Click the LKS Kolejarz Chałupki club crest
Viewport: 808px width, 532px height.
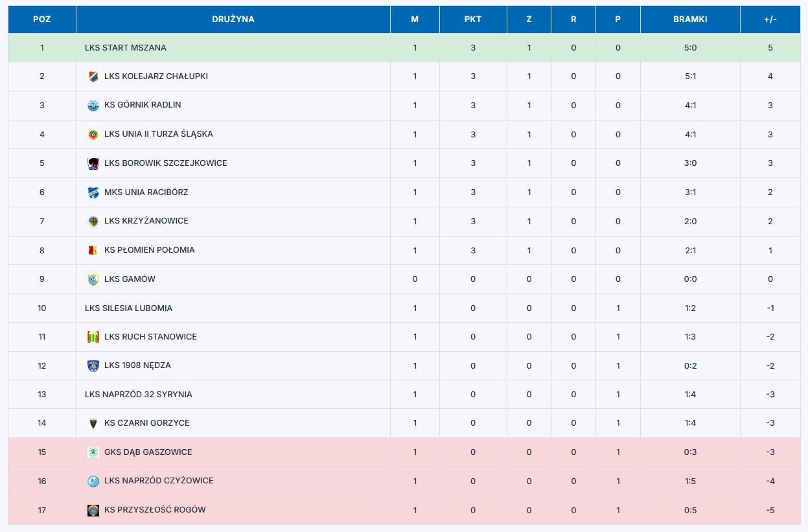[93, 76]
